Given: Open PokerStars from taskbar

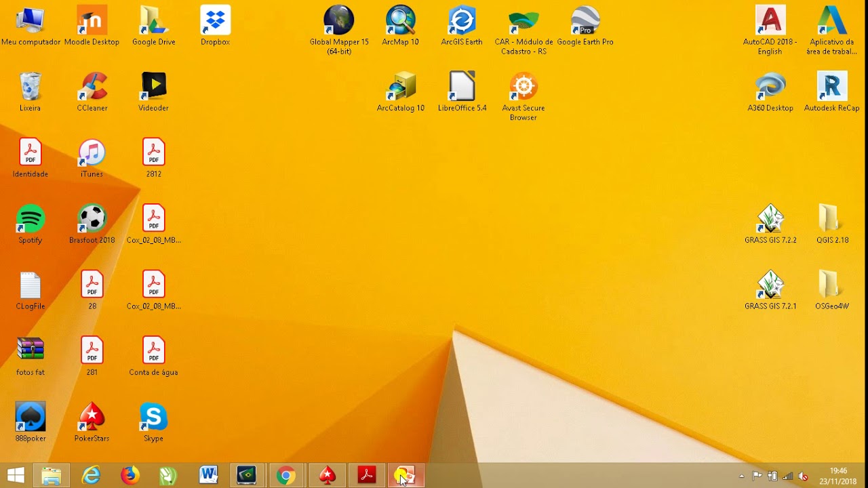Looking at the screenshot, I should pyautogui.click(x=328, y=476).
